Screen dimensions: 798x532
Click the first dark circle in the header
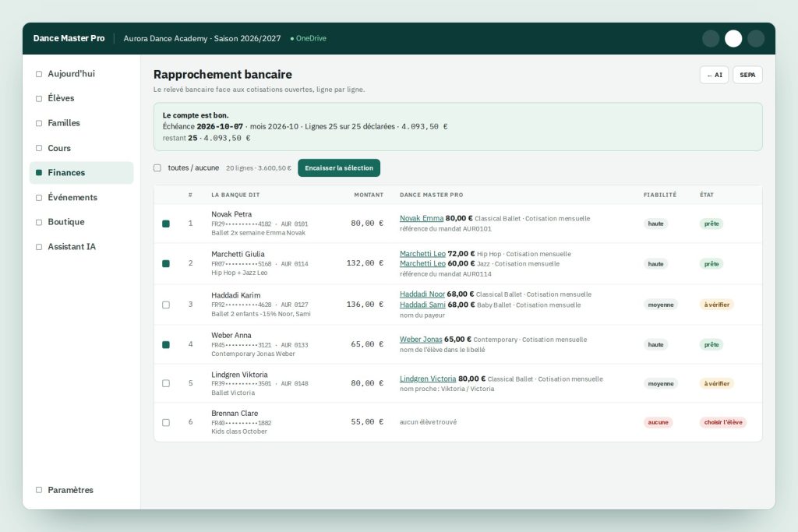click(x=711, y=39)
